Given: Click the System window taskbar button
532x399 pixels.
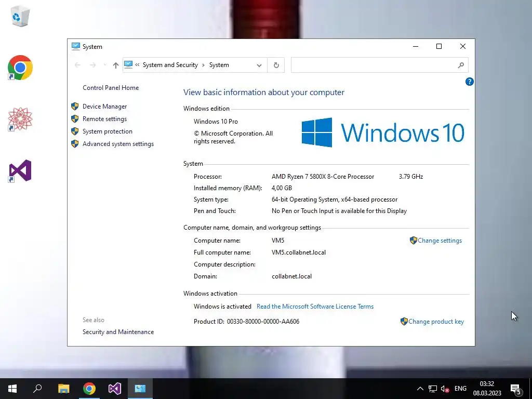Looking at the screenshot, I should point(140,389).
